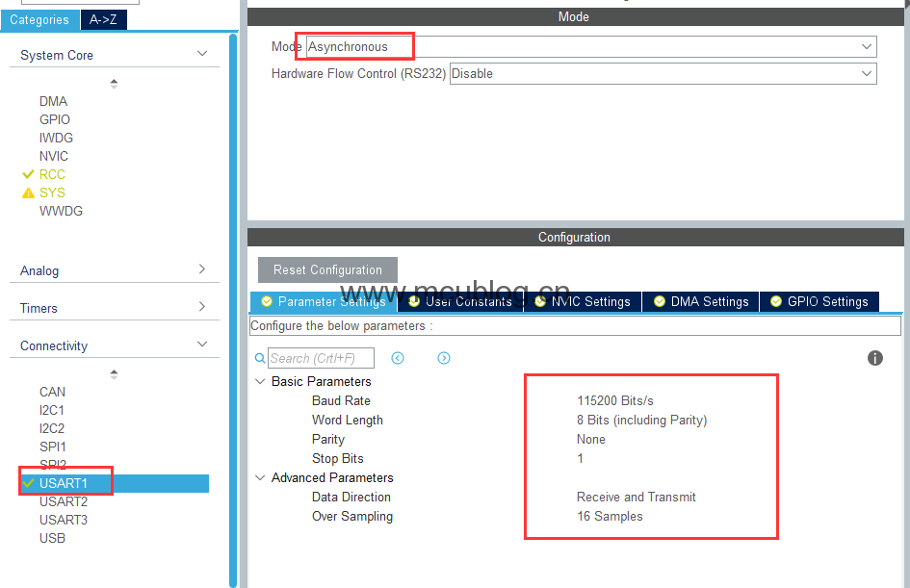This screenshot has width=910, height=588.
Task: Collapse the Advanced Parameters group
Action: point(260,477)
